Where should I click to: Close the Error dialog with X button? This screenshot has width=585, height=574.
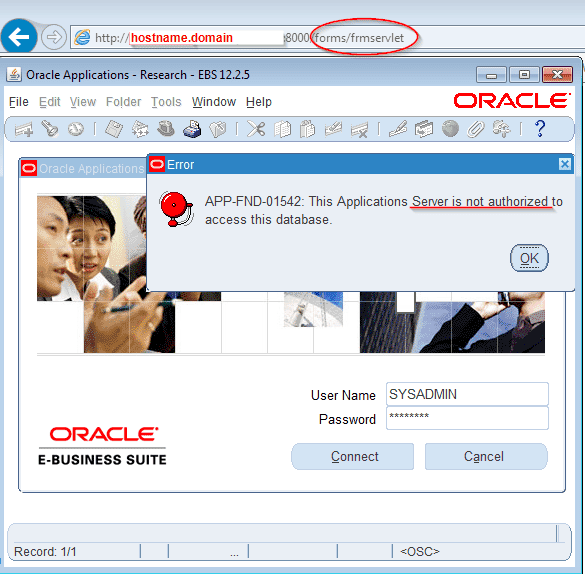pos(565,164)
